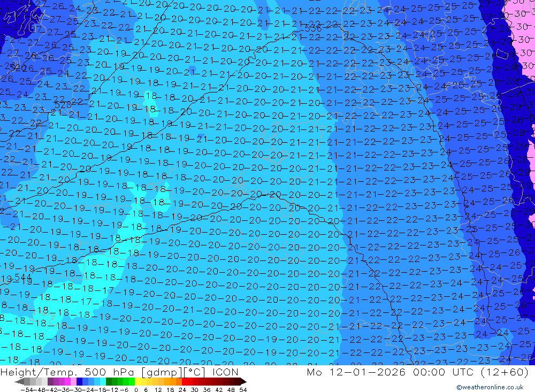Click the '(12+60)' forecast offset text
535x392 pixels.
[505, 372]
